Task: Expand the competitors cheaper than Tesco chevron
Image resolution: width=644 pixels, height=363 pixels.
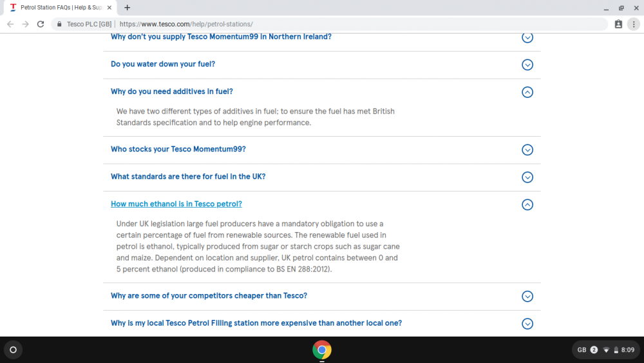Action: (x=527, y=297)
